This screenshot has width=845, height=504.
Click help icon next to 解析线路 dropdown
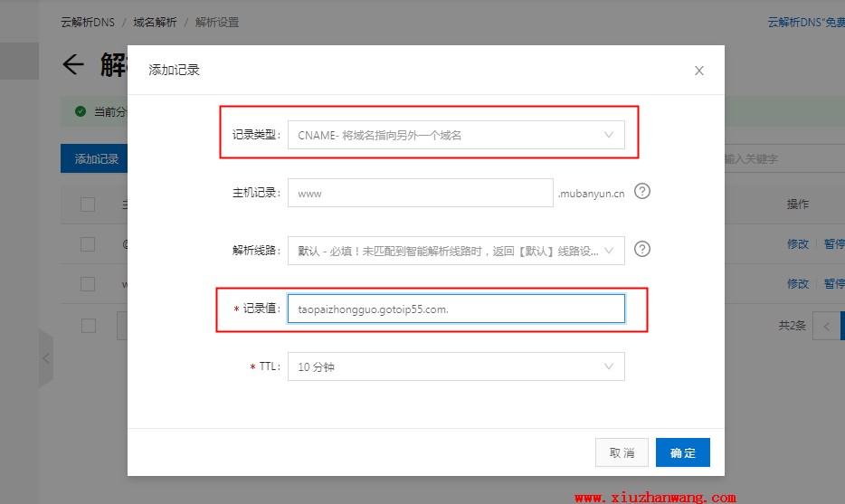pos(642,249)
